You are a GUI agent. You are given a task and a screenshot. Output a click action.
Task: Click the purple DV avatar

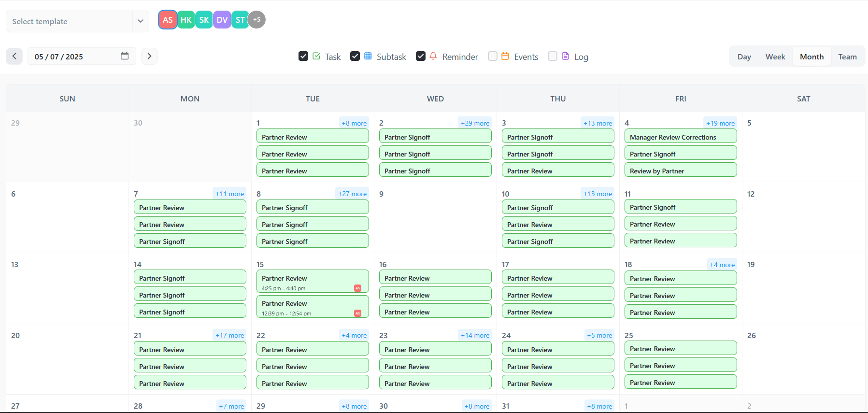click(222, 20)
